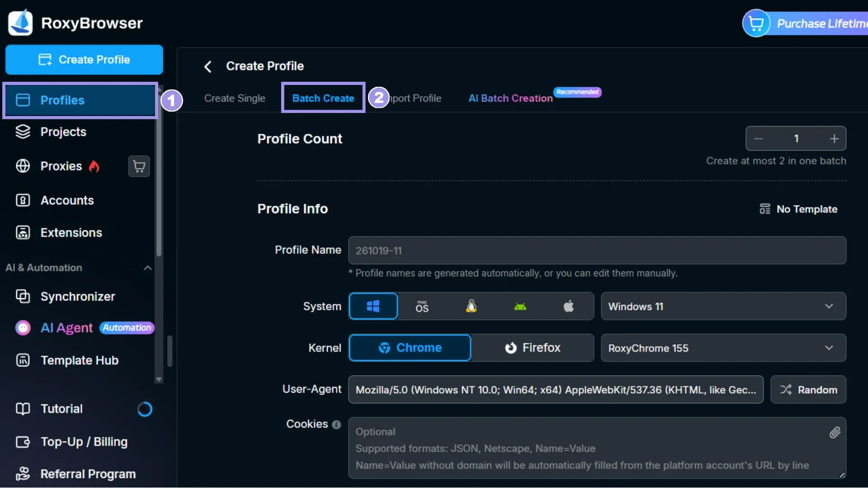Select the Apple iOS system option

(x=569, y=306)
